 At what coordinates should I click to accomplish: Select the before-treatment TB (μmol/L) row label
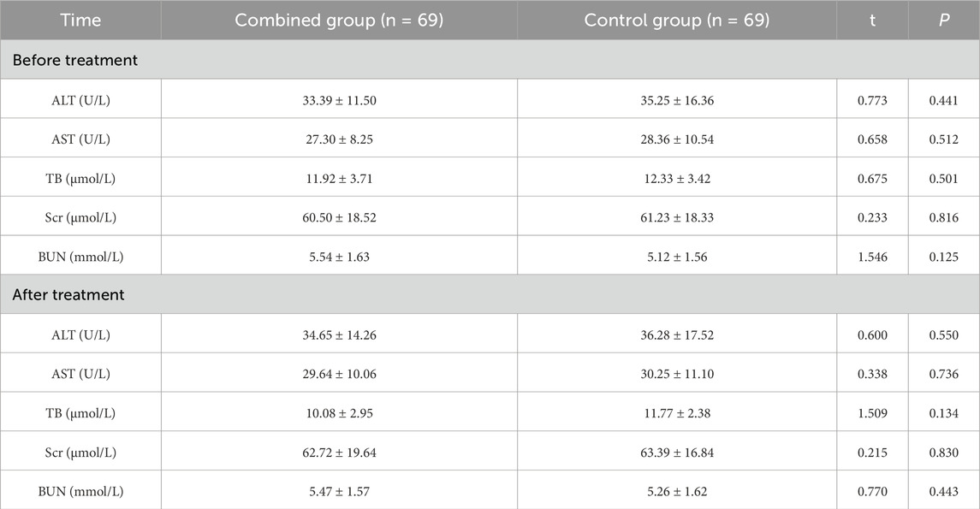pyautogui.click(x=80, y=179)
